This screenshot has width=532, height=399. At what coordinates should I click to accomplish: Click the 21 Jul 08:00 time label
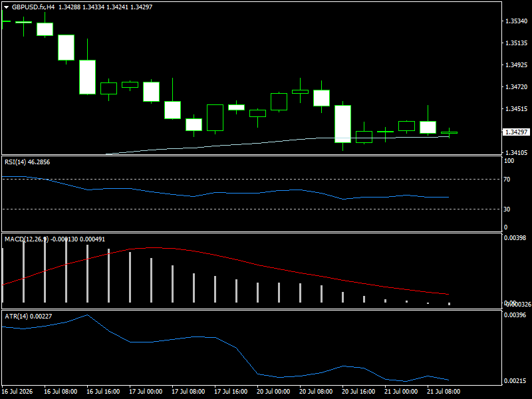pos(444,392)
